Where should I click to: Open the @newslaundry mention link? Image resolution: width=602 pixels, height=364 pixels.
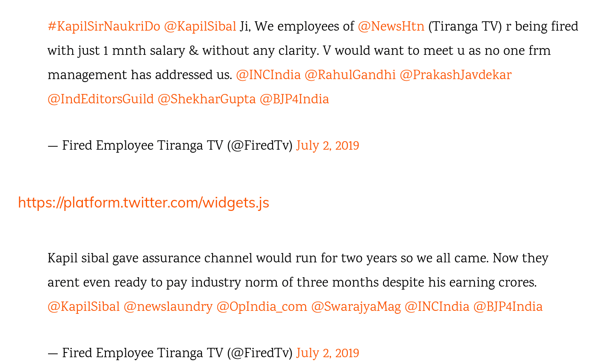[x=168, y=307]
